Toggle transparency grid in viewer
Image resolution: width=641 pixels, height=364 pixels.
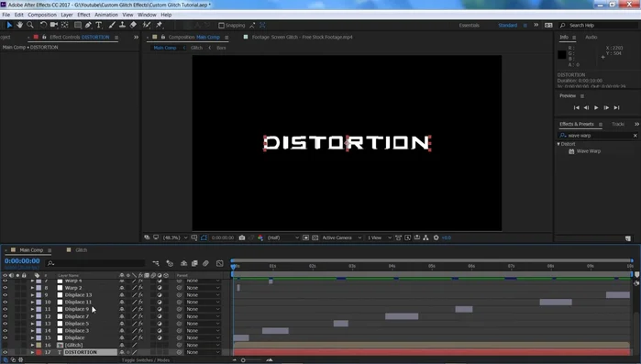click(x=315, y=237)
